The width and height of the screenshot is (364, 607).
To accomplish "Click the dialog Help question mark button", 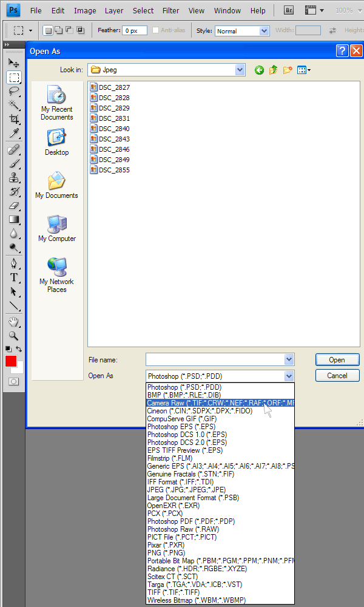I will click(342, 51).
